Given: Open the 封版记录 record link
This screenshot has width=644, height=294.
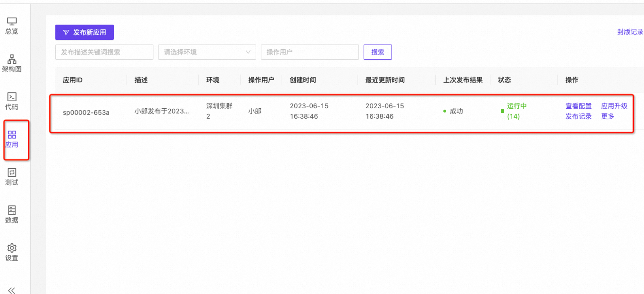Looking at the screenshot, I should pyautogui.click(x=630, y=32).
